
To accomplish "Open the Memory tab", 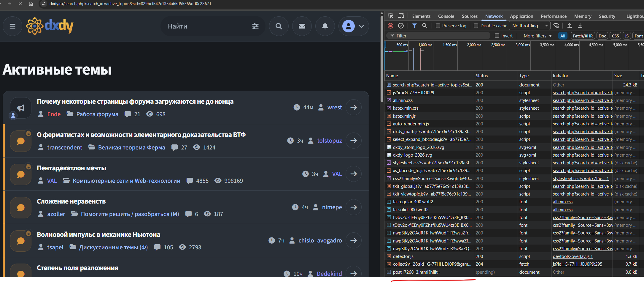I will coord(583,16).
